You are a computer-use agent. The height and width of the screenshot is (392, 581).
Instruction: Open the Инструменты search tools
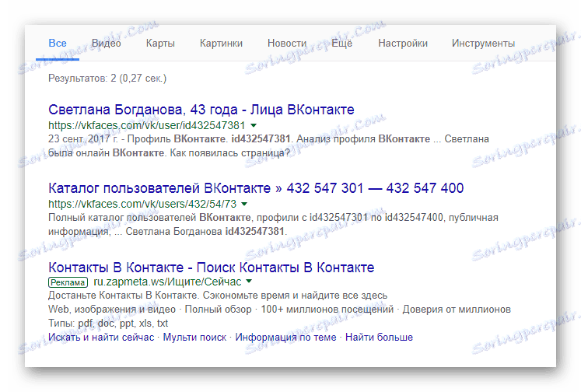click(x=483, y=44)
